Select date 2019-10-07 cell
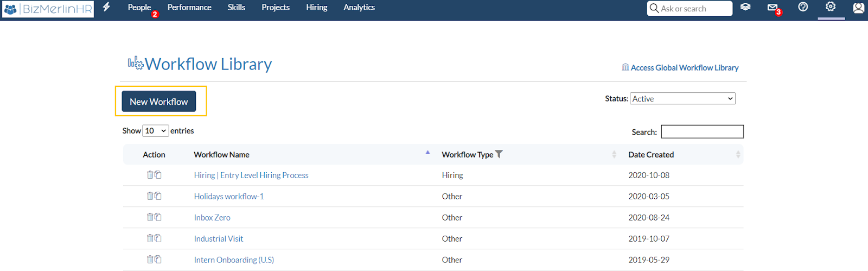Viewport: 868px width, 271px height. [x=649, y=239]
